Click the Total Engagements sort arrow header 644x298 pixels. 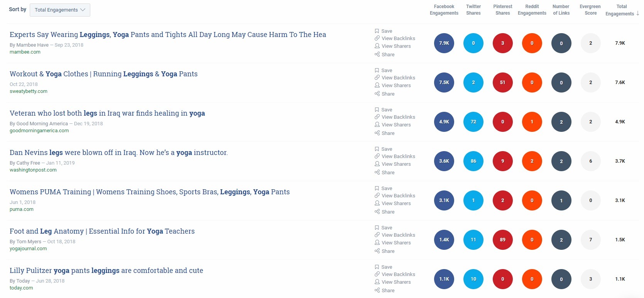(622, 10)
